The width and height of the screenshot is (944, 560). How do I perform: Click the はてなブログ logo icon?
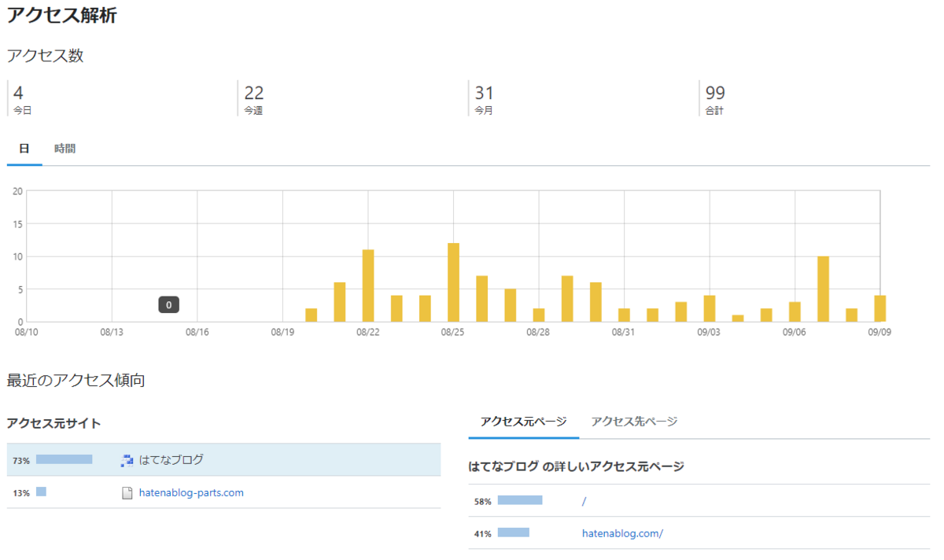tap(127, 461)
